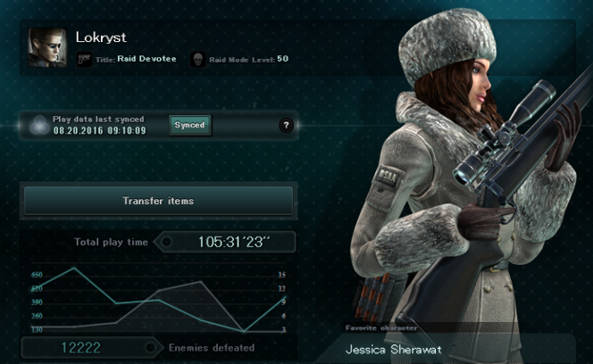Viewport: 593px width, 364px height.
Task: Click the Raid Mode Level 50 value
Action: pos(282,59)
